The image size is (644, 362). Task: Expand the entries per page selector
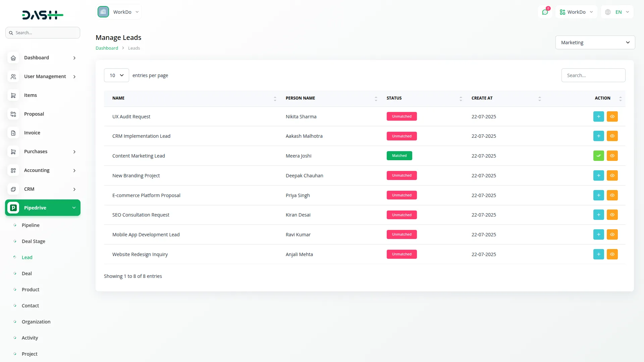tap(116, 75)
